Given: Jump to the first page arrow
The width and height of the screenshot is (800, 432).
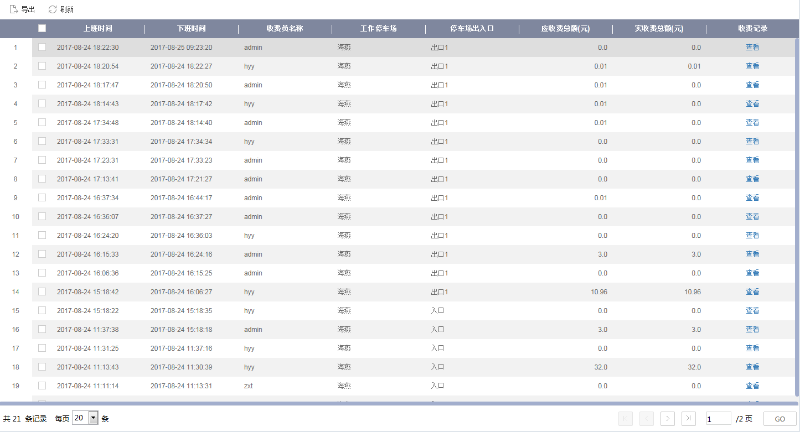Looking at the screenshot, I should pyautogui.click(x=626, y=418).
